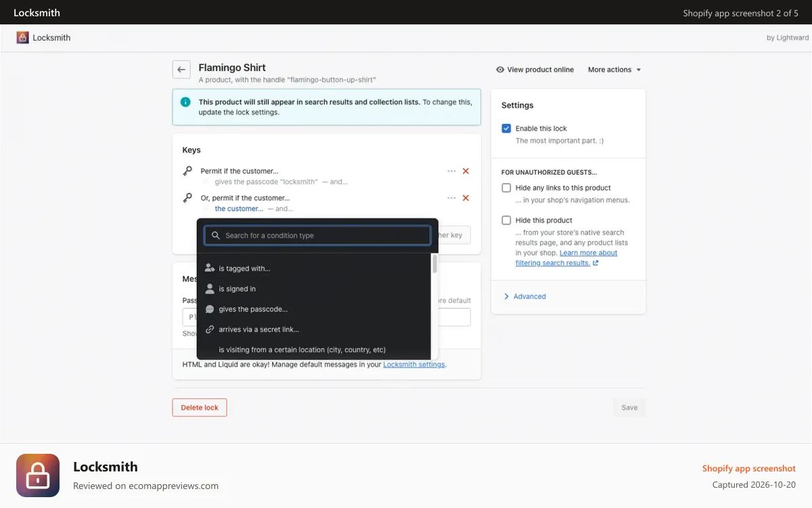The height and width of the screenshot is (508, 812).
Task: Open 'the customer...' condition selector
Action: click(x=239, y=209)
